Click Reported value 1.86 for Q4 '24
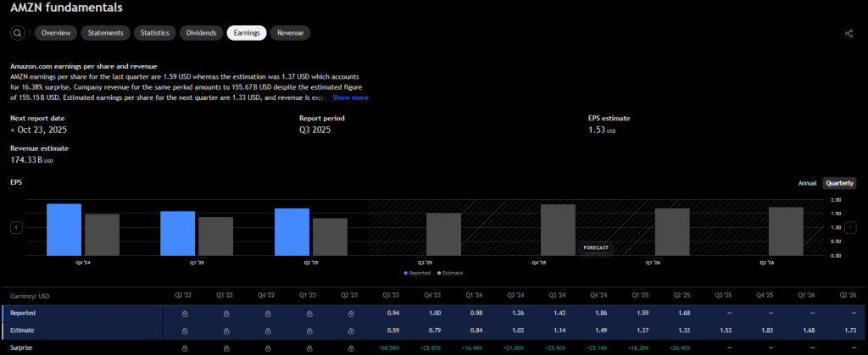The image size is (868, 355). click(x=601, y=313)
